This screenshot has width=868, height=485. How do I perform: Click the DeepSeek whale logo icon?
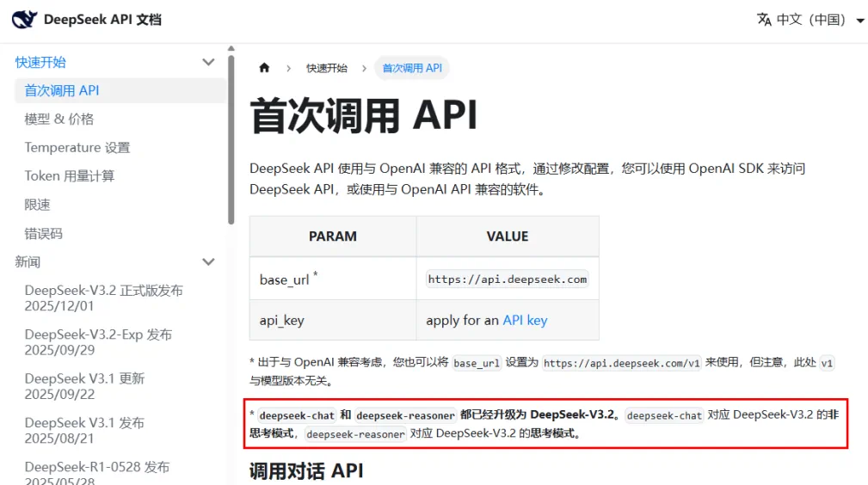(24, 20)
